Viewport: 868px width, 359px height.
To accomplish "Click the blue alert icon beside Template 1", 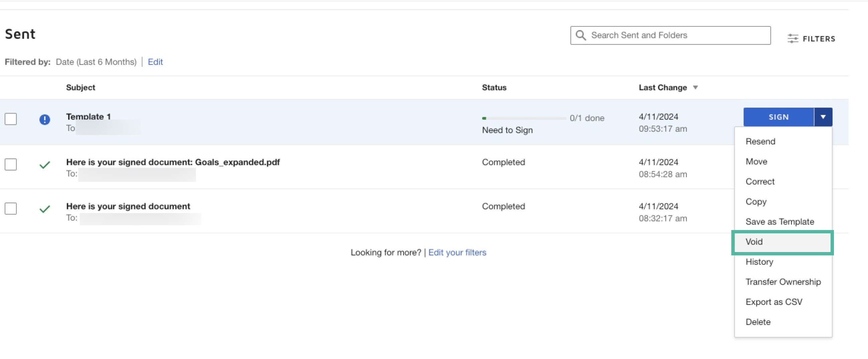I will coord(44,119).
